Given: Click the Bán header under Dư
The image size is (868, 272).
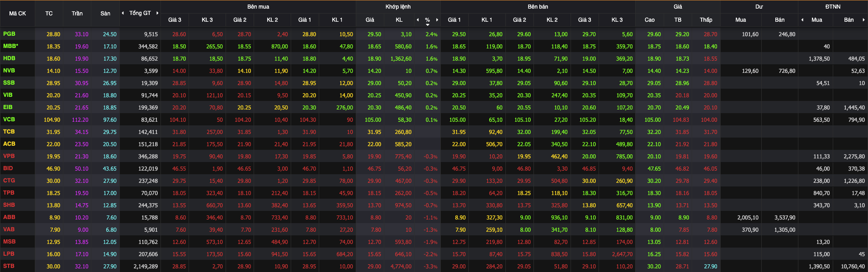Looking at the screenshot, I should (x=780, y=20).
